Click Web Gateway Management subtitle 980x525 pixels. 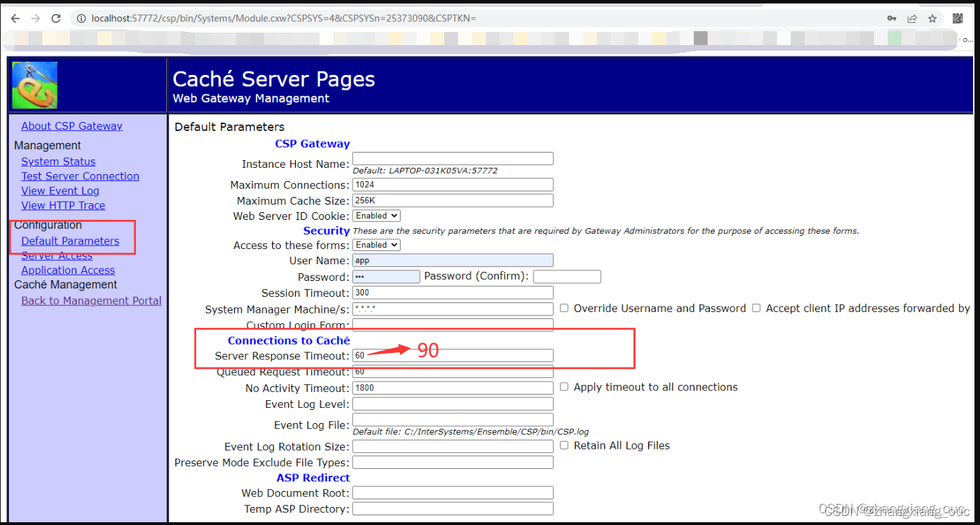[251, 98]
